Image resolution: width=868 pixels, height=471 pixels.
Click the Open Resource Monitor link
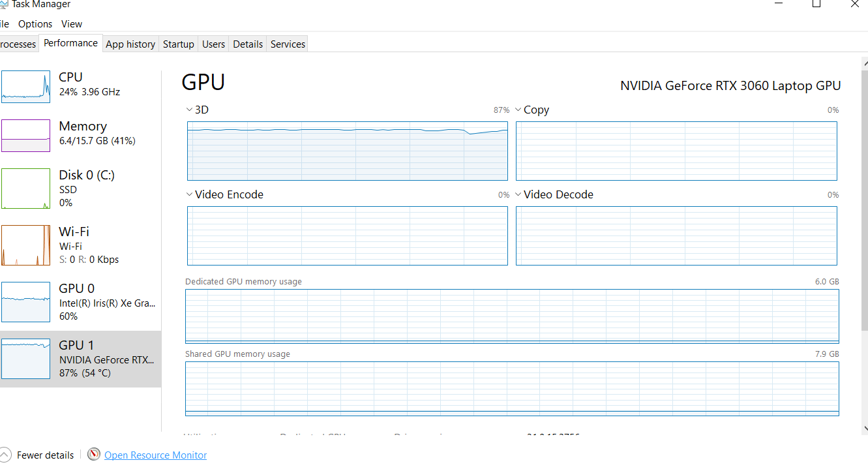(x=155, y=455)
